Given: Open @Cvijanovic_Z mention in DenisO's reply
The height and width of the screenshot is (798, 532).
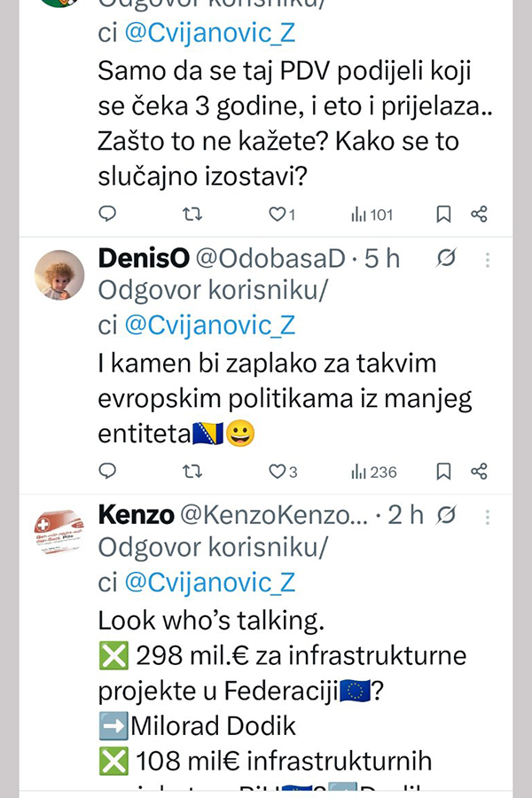Looking at the screenshot, I should [x=209, y=325].
